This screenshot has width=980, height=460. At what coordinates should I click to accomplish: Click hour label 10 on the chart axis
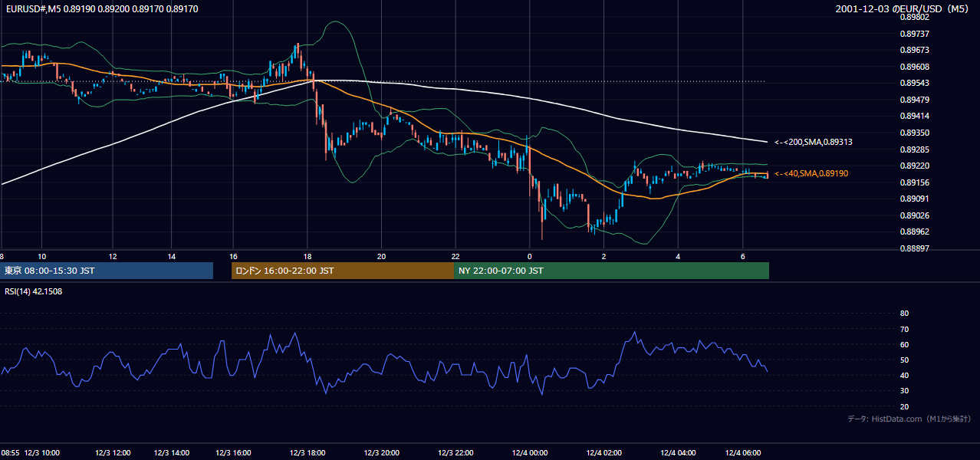coord(42,256)
